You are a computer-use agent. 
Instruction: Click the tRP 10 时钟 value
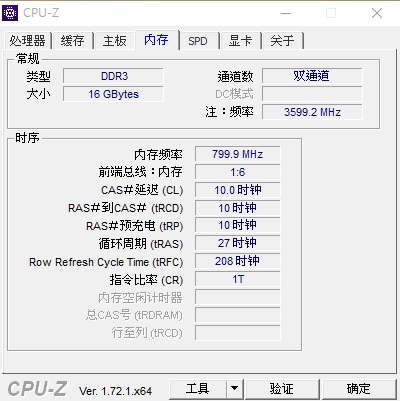[238, 225]
